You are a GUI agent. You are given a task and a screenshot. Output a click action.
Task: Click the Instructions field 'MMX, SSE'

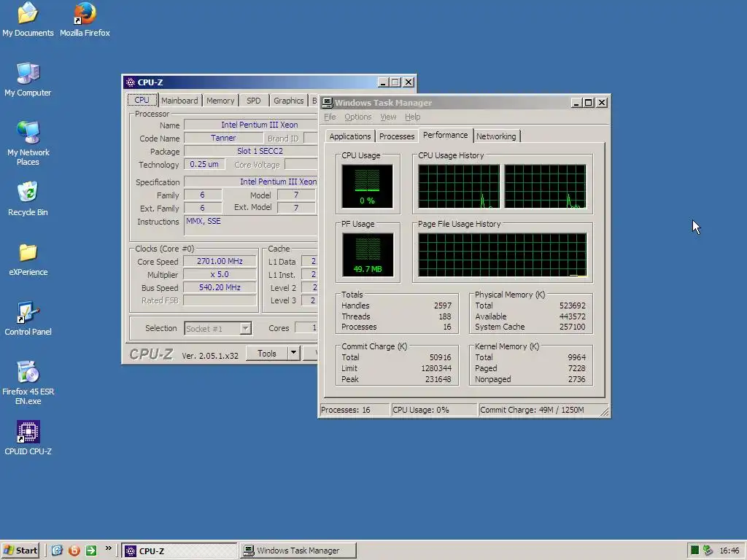(251, 226)
